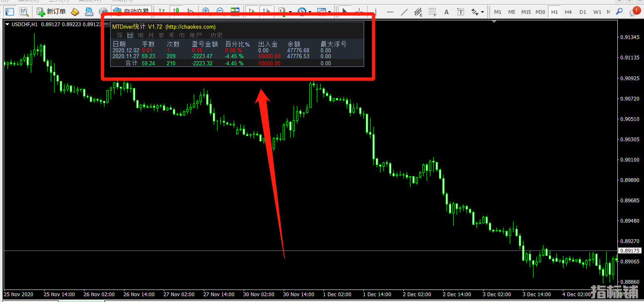Select the cursor arrow tool

click(344, 12)
